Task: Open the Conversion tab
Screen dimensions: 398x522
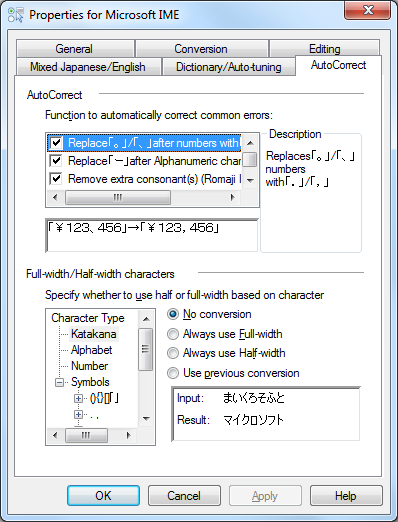Action: tap(201, 49)
